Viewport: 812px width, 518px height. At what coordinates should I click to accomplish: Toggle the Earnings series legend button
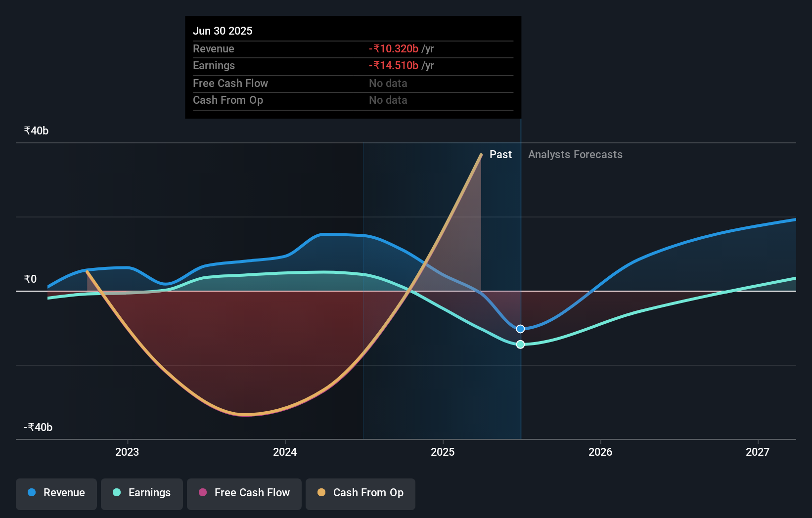(x=142, y=494)
